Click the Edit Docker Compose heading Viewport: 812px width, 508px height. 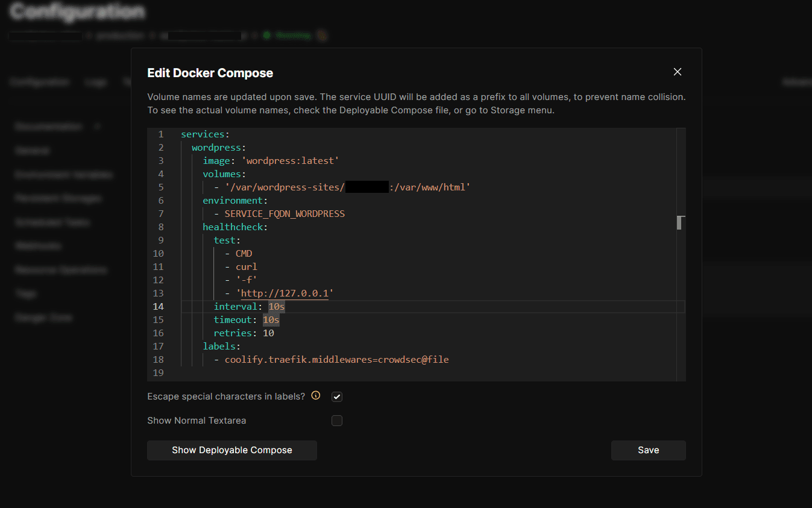coord(210,73)
